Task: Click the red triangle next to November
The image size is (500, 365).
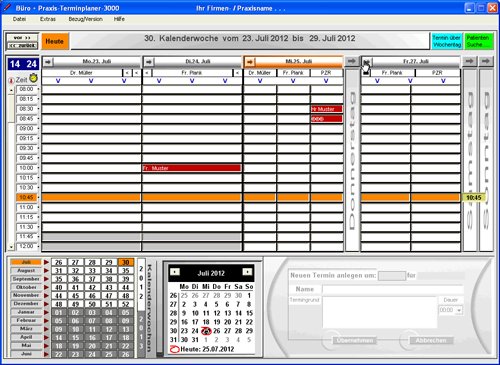Action: coord(46,295)
